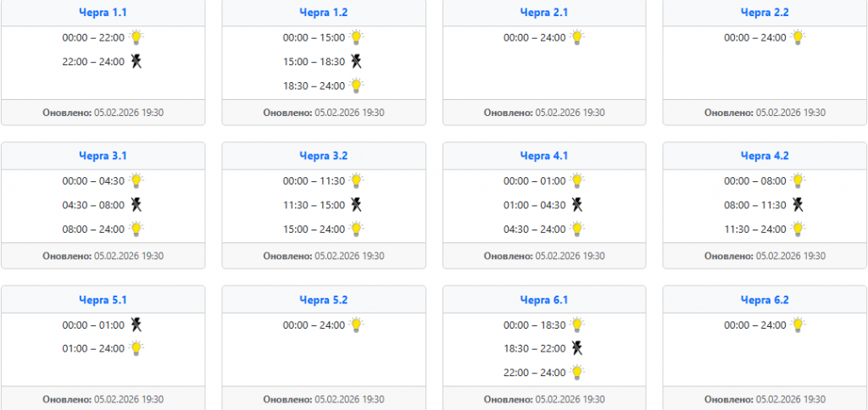The width and height of the screenshot is (868, 410).
Task: Open the Черга 6.1 heading link
Action: click(x=543, y=300)
